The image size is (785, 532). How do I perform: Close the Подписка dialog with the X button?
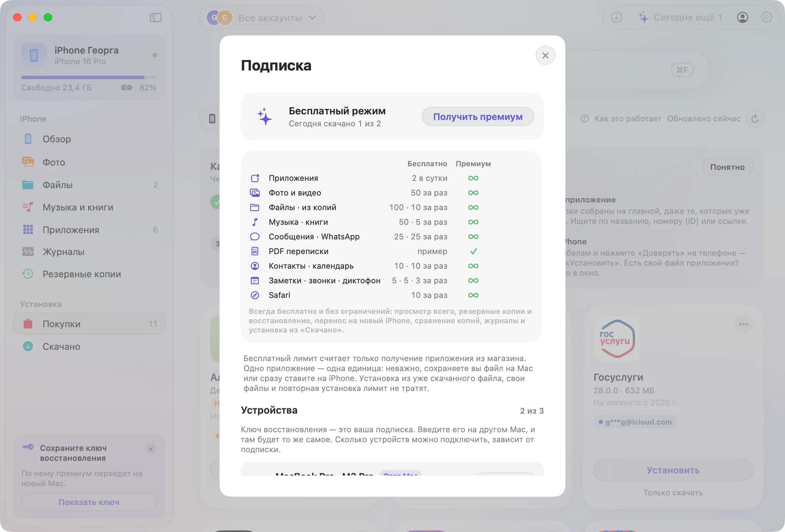tap(545, 55)
